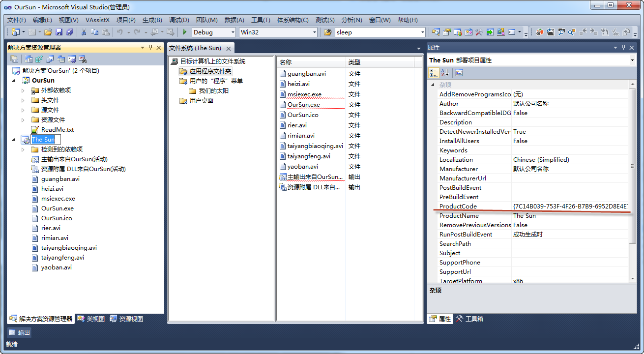This screenshot has width=644, height=354.
Task: Click the VAssistX tomato icon
Action: tap(540, 32)
